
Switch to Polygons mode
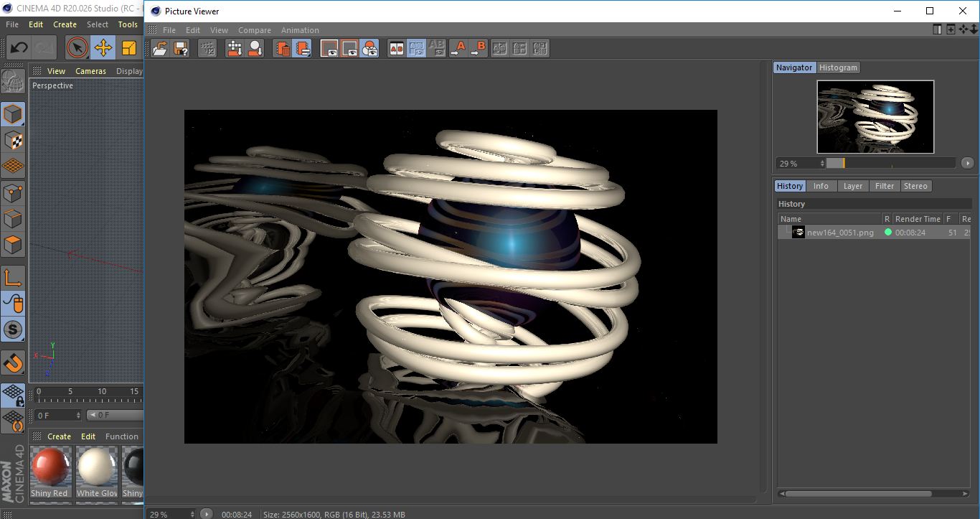(13, 245)
